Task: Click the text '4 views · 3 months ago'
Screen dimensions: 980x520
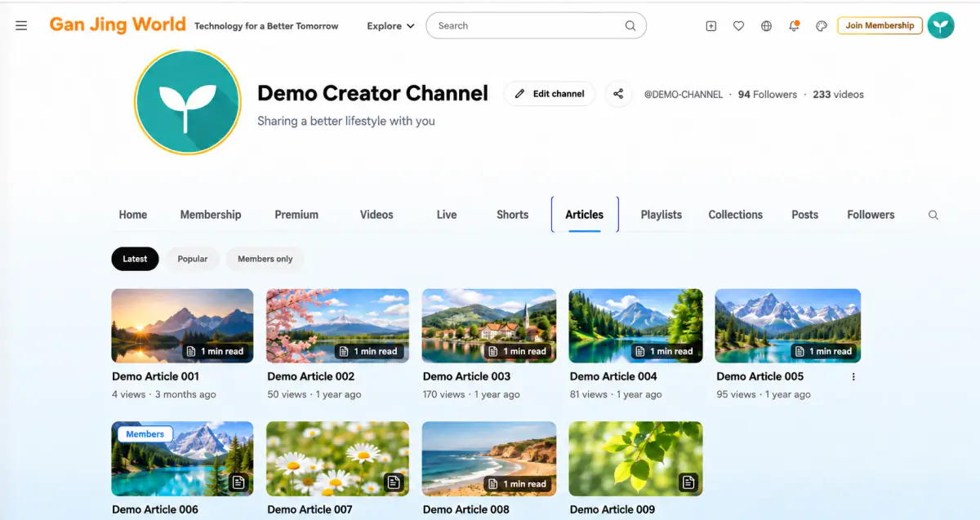Action: (x=164, y=394)
